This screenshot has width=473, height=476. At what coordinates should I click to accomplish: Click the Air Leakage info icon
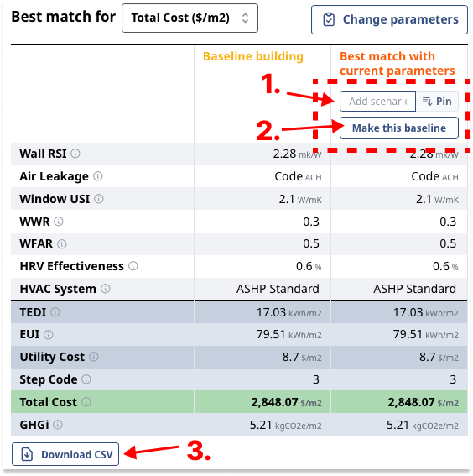pos(97,176)
